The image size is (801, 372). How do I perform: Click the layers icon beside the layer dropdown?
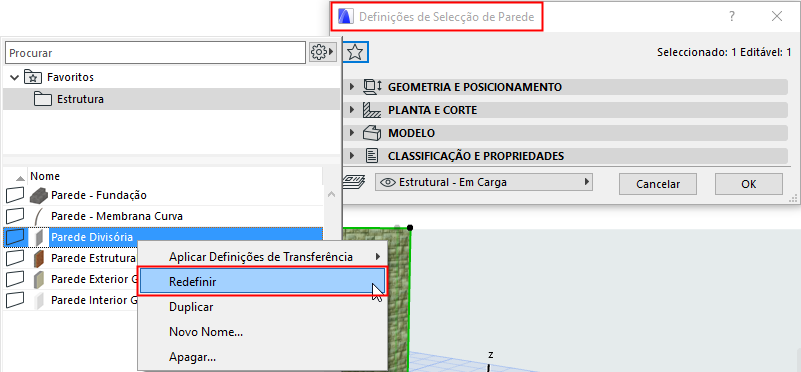(x=354, y=181)
